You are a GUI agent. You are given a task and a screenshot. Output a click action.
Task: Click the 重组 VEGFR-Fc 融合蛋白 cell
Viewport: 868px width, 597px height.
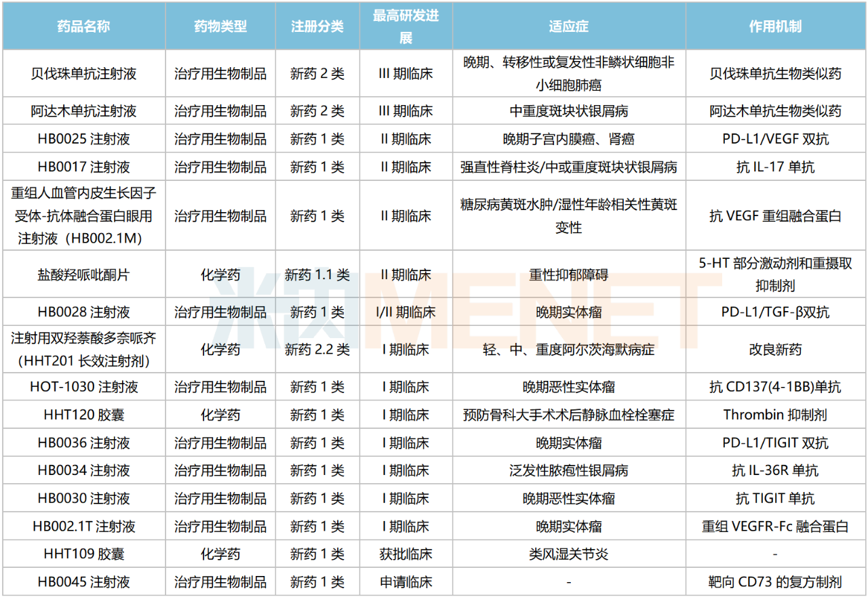(x=776, y=527)
